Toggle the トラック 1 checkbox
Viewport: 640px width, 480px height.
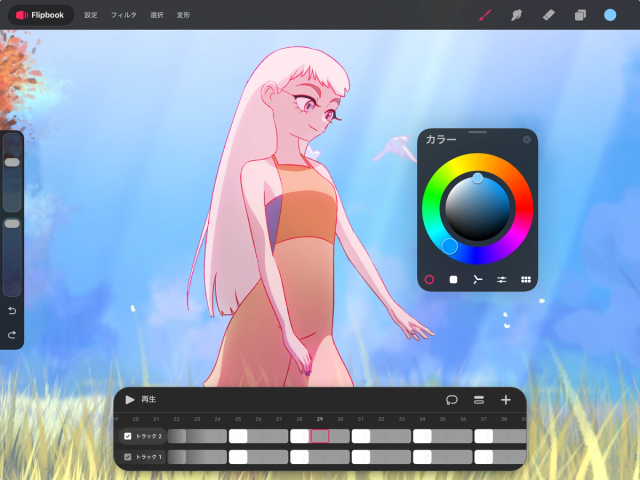tap(127, 457)
